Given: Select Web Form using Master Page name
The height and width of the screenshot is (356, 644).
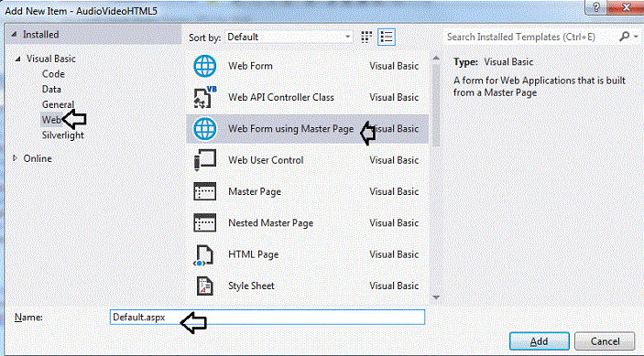Looking at the screenshot, I should [290, 129].
